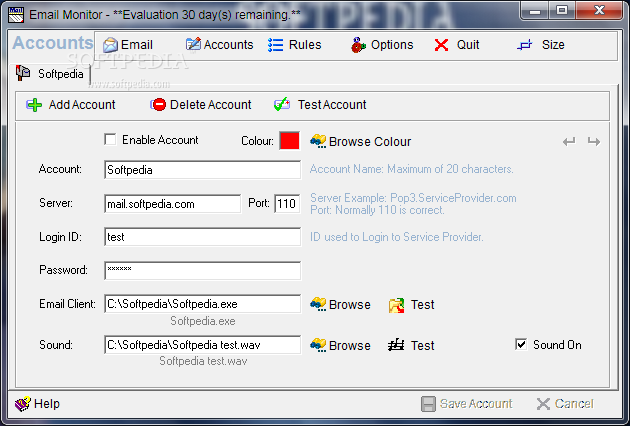Click the Login ID input field
The height and width of the screenshot is (426, 630).
(202, 237)
